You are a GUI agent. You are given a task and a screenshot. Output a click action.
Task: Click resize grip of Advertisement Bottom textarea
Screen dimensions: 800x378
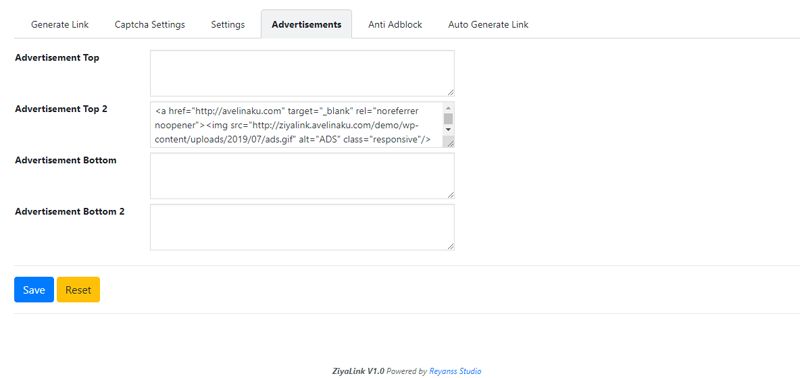450,195
